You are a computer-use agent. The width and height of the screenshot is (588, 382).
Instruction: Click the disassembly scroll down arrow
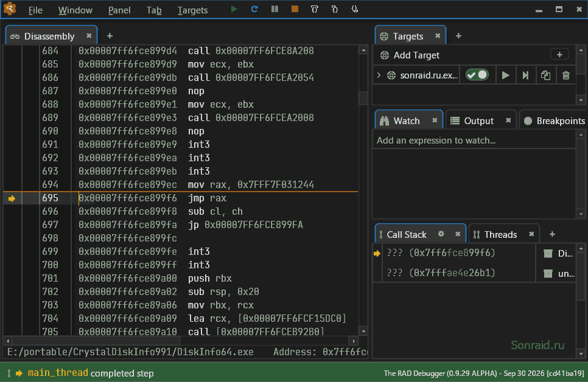point(363,331)
